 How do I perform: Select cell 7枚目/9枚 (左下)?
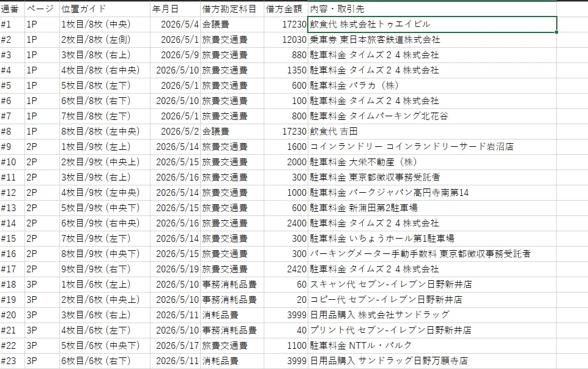click(x=105, y=239)
